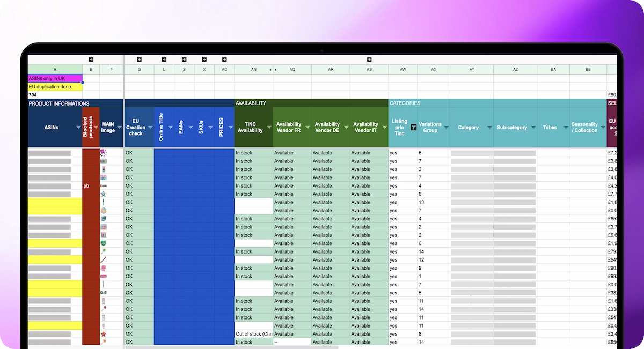Viewport: 644px width, 349px height.
Task: Click the product thumbnail in the "Out of stock" row
Action: click(x=103, y=334)
